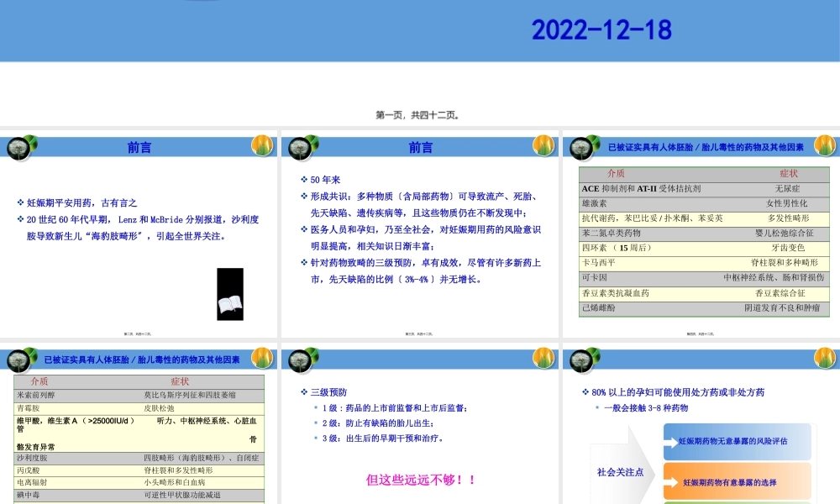Click the tulip icon on the ACE抑制剂 table slide
This screenshot has height=504, width=840.
(825, 145)
